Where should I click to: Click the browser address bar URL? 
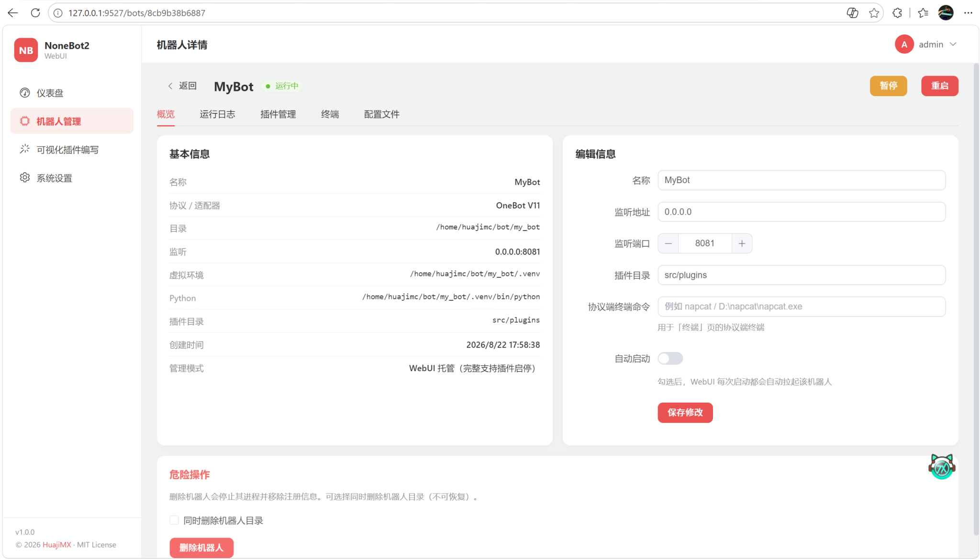point(137,13)
